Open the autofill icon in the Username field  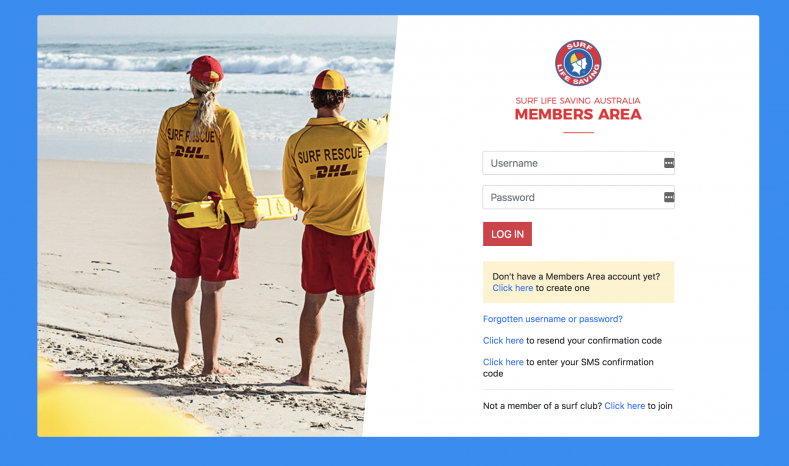coord(669,163)
